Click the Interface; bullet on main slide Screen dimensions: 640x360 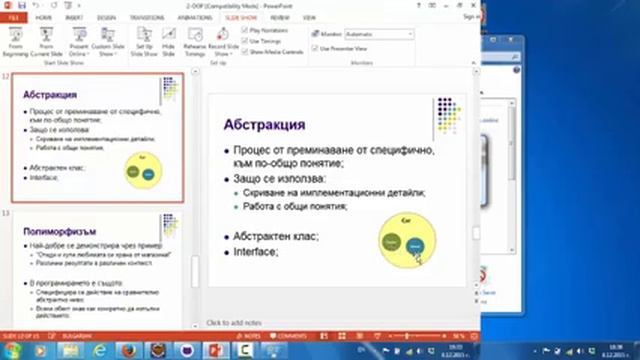256,252
